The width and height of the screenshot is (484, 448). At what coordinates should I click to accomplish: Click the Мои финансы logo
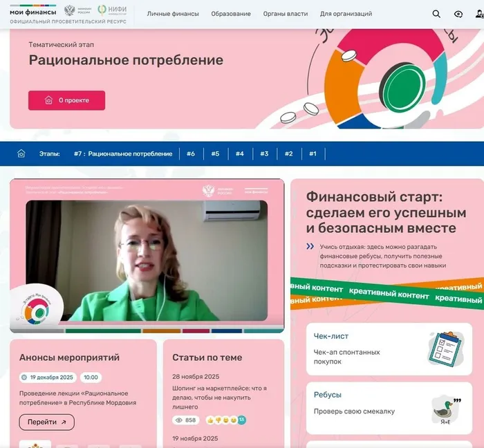coord(33,12)
